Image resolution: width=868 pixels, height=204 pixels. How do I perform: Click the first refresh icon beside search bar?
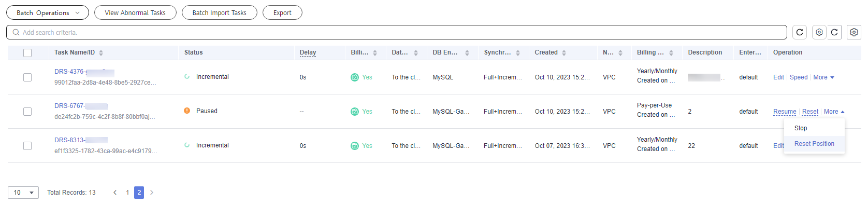[x=800, y=32]
